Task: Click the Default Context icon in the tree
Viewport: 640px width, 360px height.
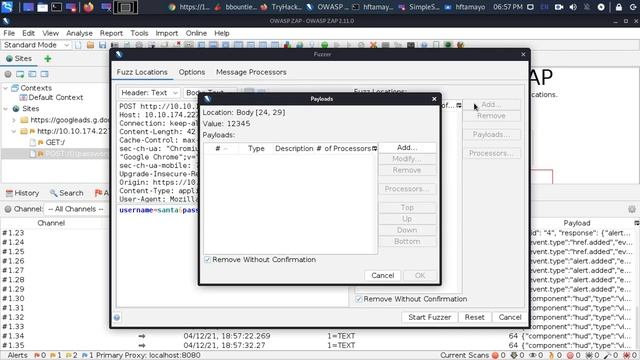Action: tap(23, 98)
